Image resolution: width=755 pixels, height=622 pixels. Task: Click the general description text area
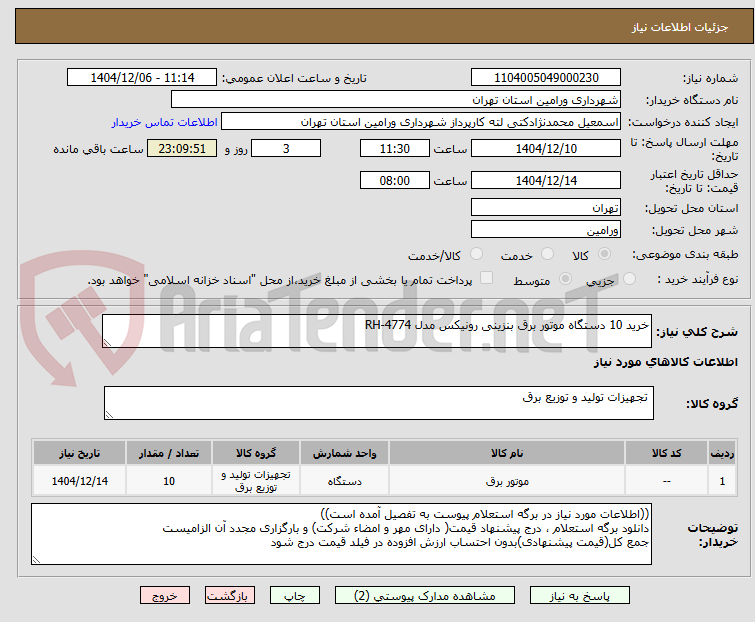tap(377, 331)
